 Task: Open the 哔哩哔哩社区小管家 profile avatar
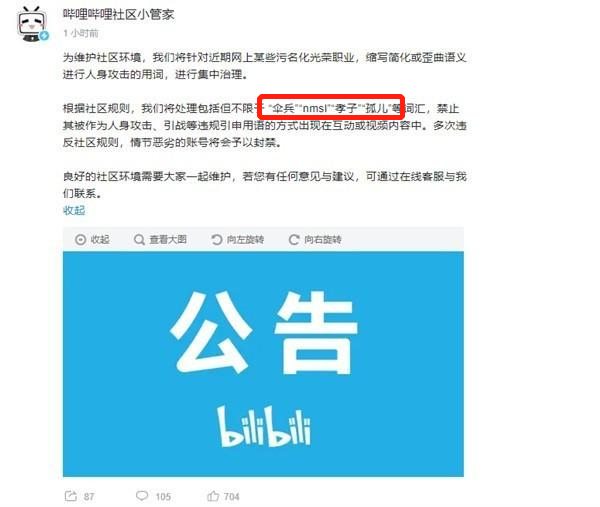[32, 24]
